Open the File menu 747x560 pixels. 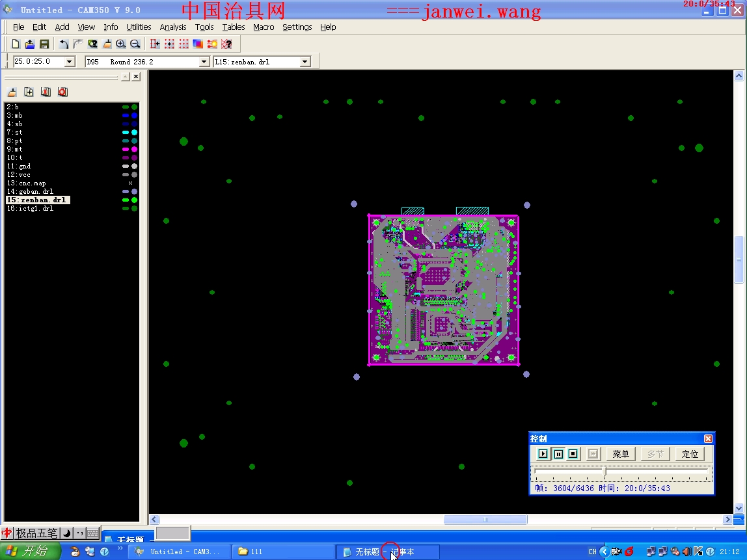pyautogui.click(x=19, y=27)
